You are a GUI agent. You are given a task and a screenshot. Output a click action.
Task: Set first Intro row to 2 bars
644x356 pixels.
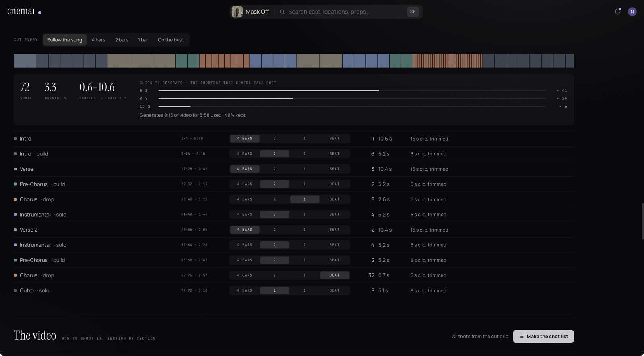[x=275, y=139]
